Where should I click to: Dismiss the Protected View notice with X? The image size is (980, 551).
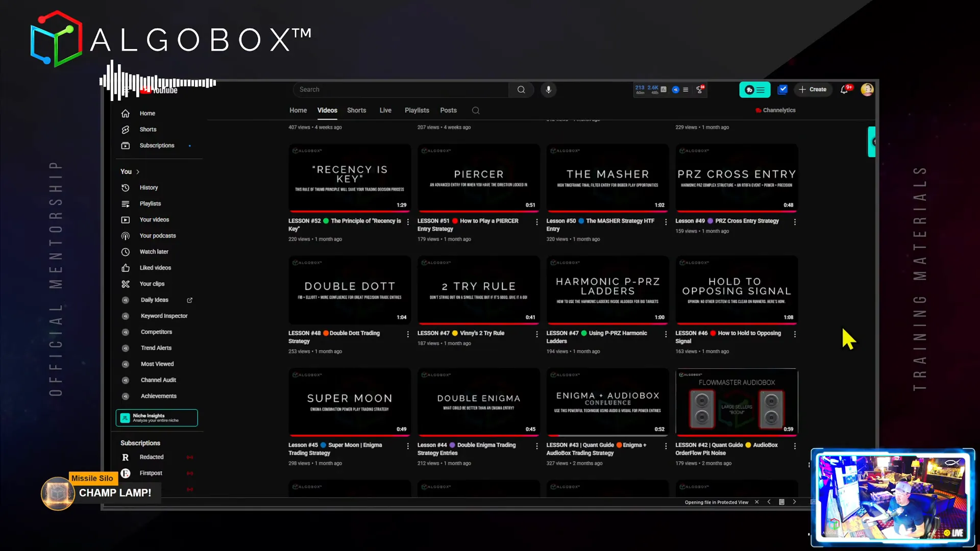click(x=756, y=503)
